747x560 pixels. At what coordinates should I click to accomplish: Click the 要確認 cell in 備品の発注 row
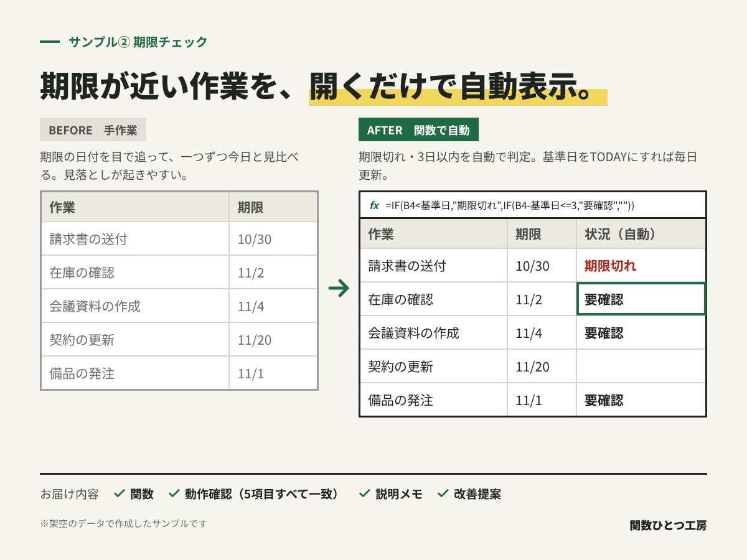pyautogui.click(x=641, y=400)
